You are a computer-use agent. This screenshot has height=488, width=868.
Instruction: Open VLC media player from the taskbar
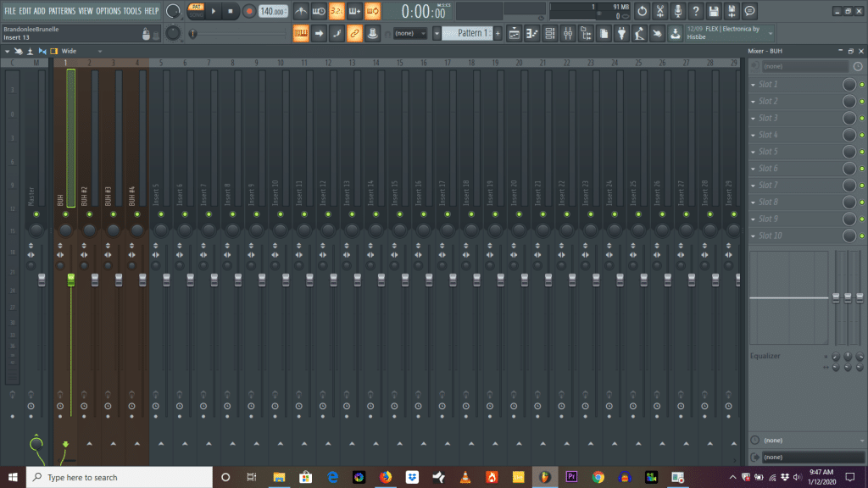pos(465,477)
